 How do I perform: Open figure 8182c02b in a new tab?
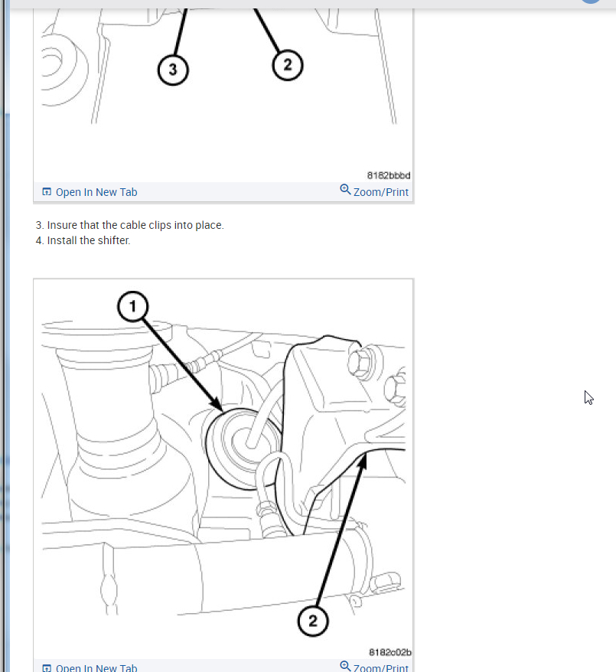[96, 667]
